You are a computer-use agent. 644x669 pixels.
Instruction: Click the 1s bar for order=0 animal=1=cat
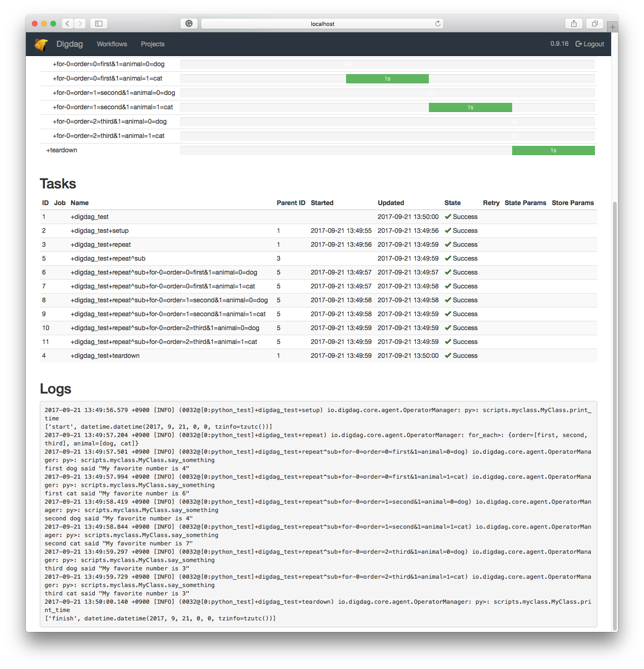(387, 79)
